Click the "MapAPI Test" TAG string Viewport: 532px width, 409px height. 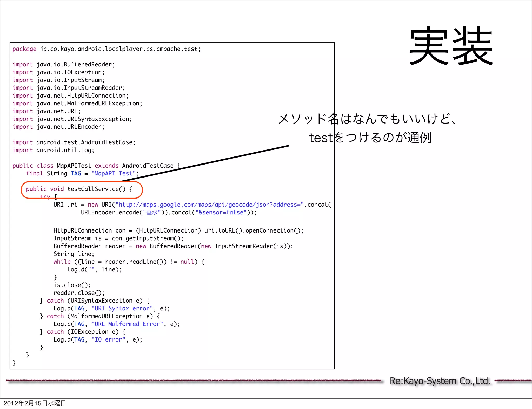[114, 174]
